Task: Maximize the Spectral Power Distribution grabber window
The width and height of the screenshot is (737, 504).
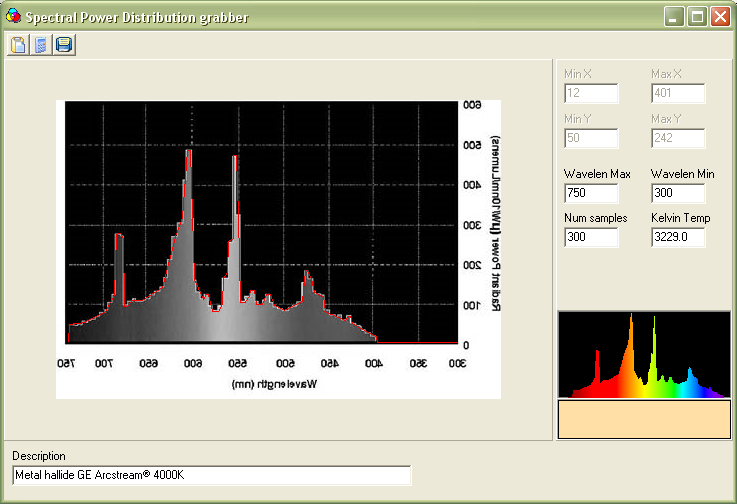Action: pos(698,17)
